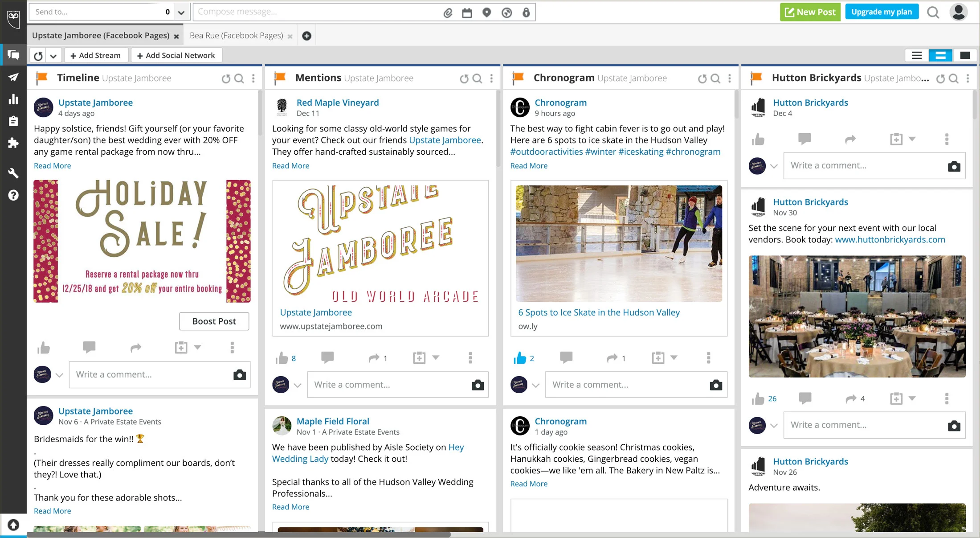Search within the Chronogram stream
The width and height of the screenshot is (980, 538).
(x=715, y=78)
